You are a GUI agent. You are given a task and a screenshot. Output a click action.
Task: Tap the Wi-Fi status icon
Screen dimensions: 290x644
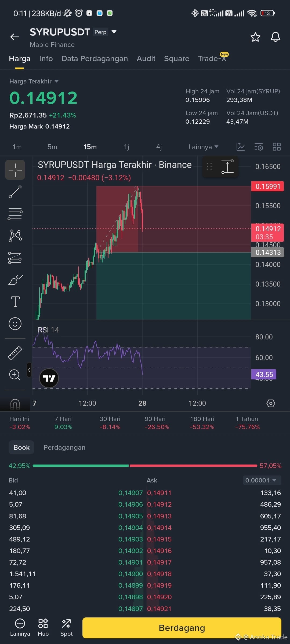(x=252, y=13)
